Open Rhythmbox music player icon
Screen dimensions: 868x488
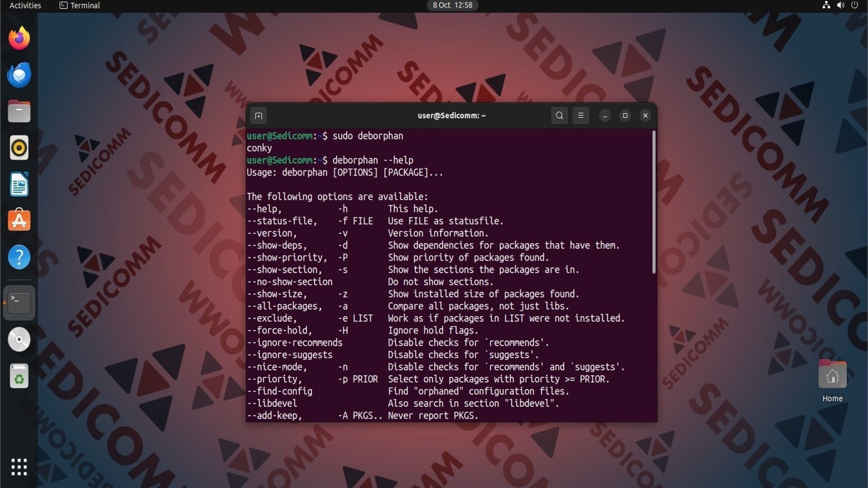(x=19, y=148)
